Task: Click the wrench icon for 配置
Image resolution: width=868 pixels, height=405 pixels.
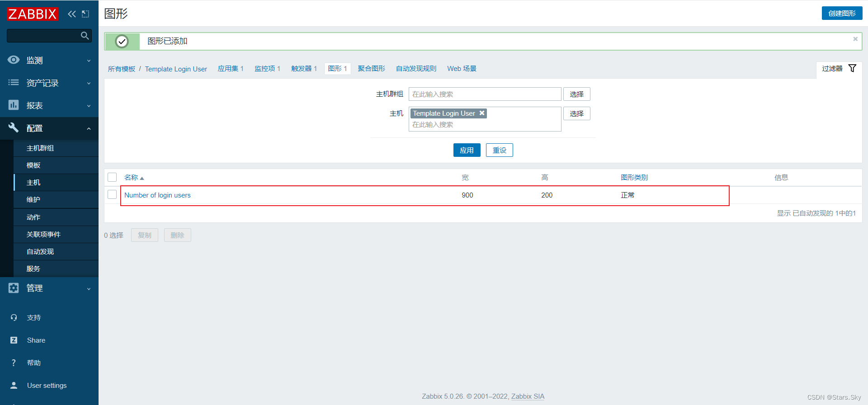Action: tap(14, 127)
